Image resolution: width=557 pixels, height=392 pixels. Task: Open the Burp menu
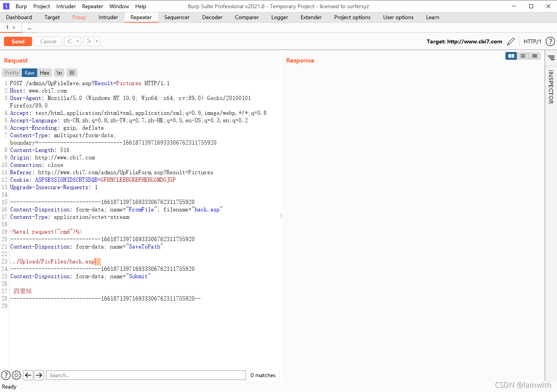pyautogui.click(x=21, y=6)
